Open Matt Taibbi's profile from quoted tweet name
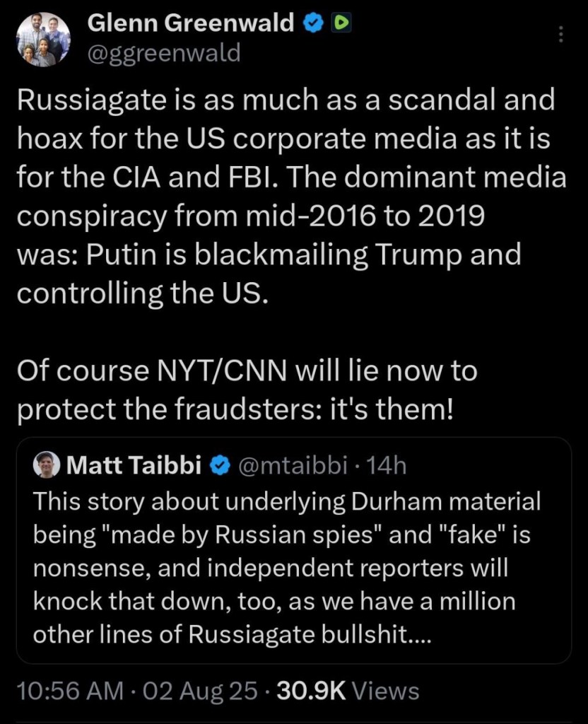The width and height of the screenshot is (588, 724). (135, 465)
